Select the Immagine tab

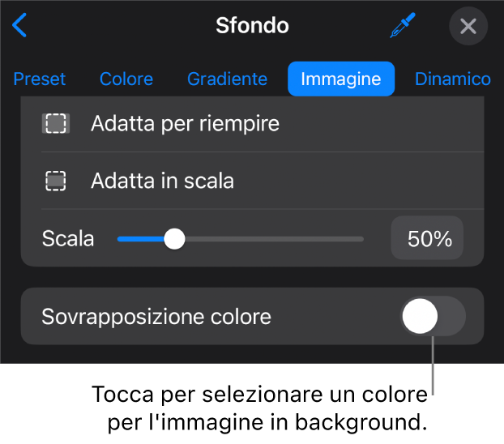point(341,79)
